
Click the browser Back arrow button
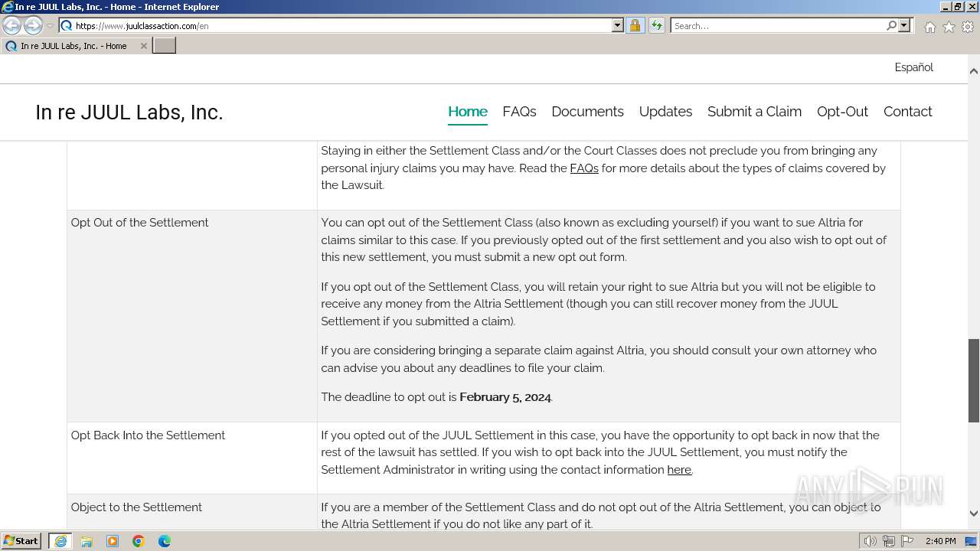point(12,26)
